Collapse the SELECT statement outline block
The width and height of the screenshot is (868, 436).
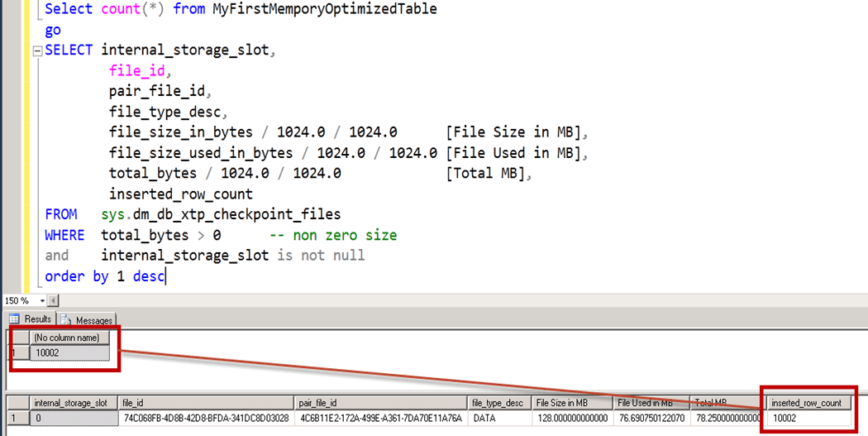36,50
